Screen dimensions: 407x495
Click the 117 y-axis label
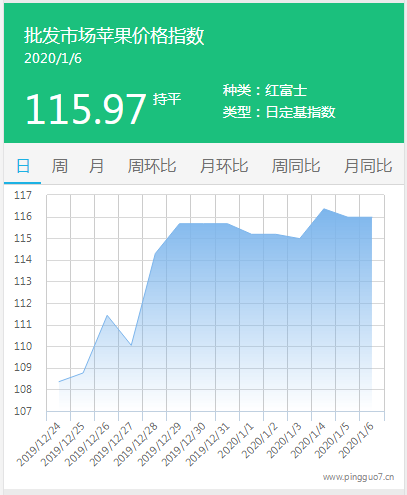tap(23, 195)
